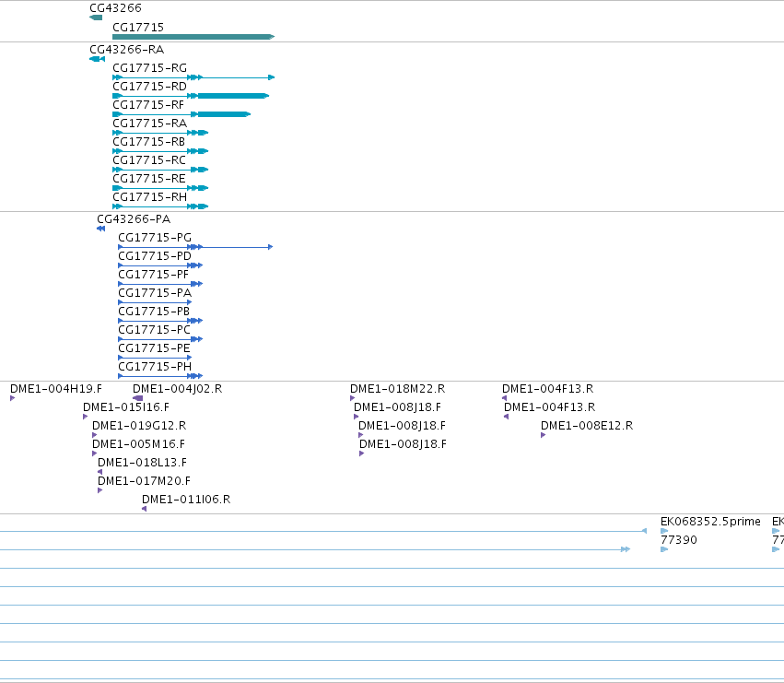Image resolution: width=784 pixels, height=683 pixels.
Task: Click the DME1-005M16.F feature
Action: 138,444
